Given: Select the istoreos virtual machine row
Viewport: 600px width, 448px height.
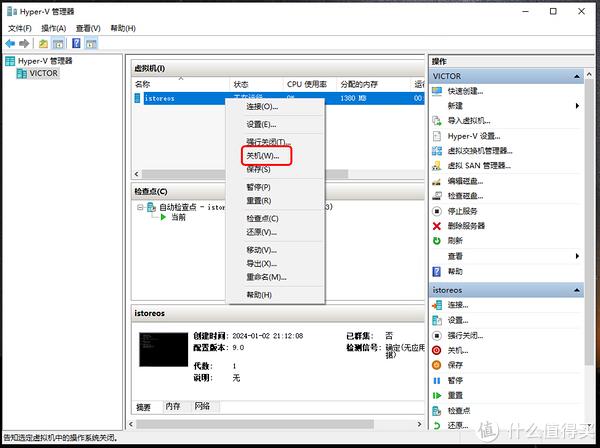Looking at the screenshot, I should pos(278,98).
